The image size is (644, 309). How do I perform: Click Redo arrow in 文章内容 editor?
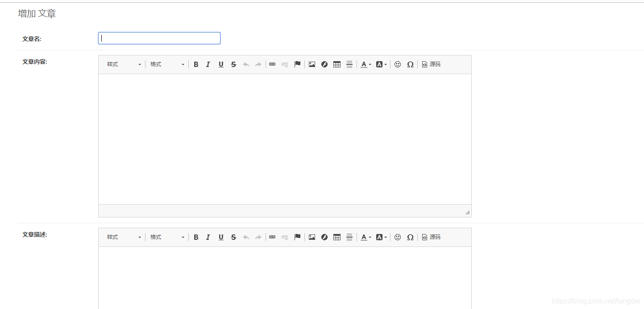pyautogui.click(x=258, y=64)
